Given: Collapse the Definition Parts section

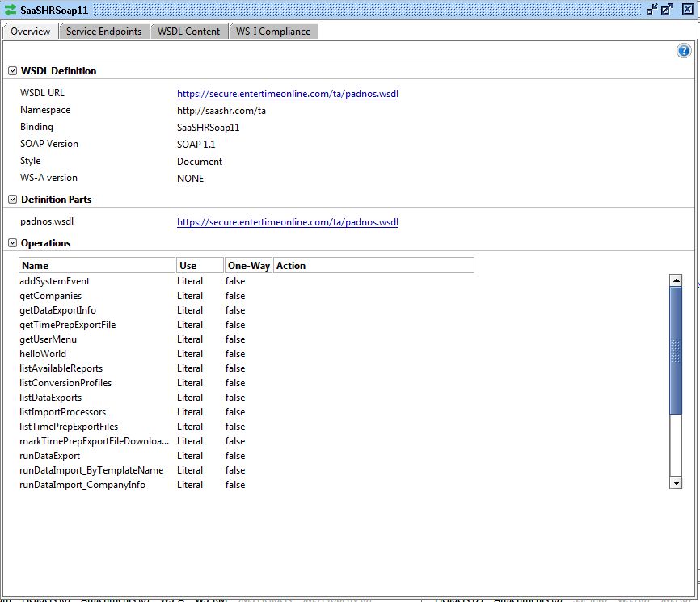Looking at the screenshot, I should click(x=12, y=200).
